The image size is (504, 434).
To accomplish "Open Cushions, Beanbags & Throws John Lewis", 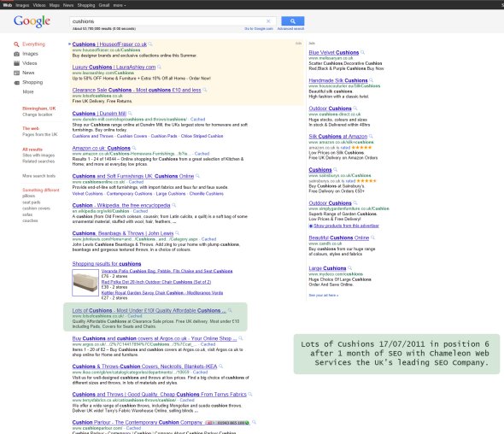I will click(123, 233).
